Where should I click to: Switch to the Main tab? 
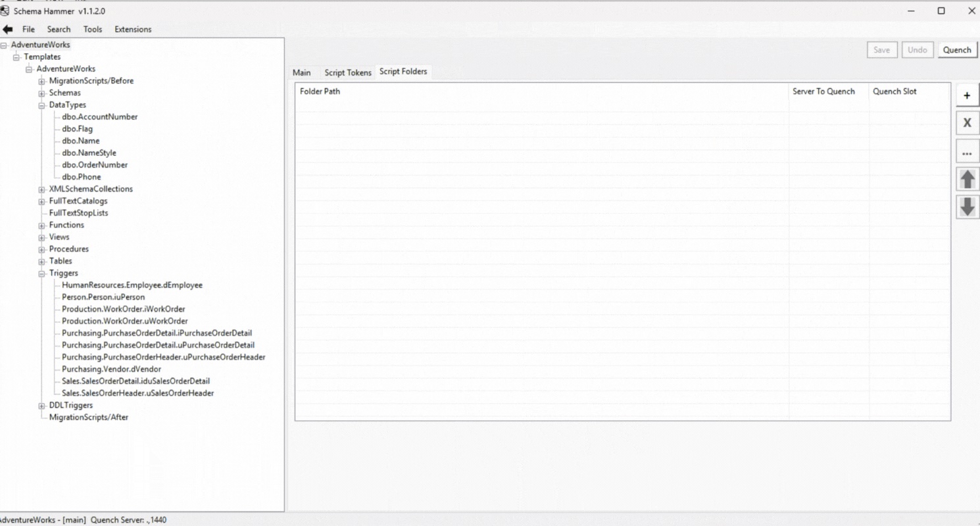(x=301, y=72)
